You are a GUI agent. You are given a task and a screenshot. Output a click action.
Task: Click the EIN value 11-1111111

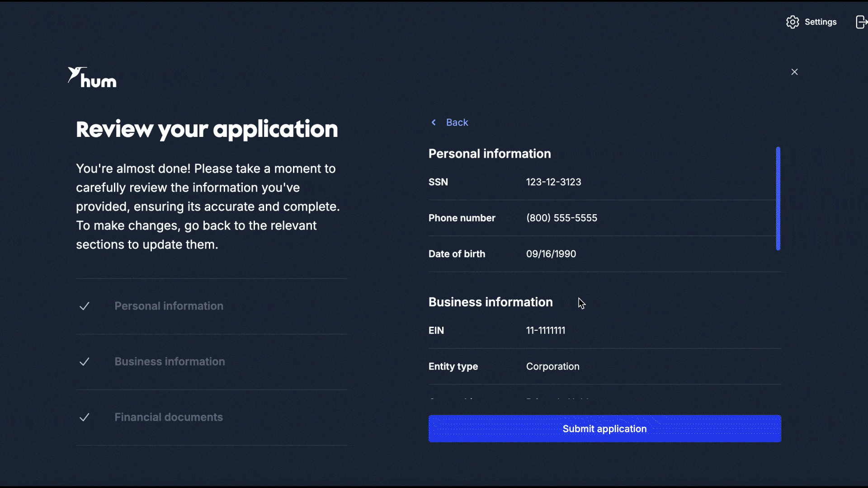click(x=545, y=331)
